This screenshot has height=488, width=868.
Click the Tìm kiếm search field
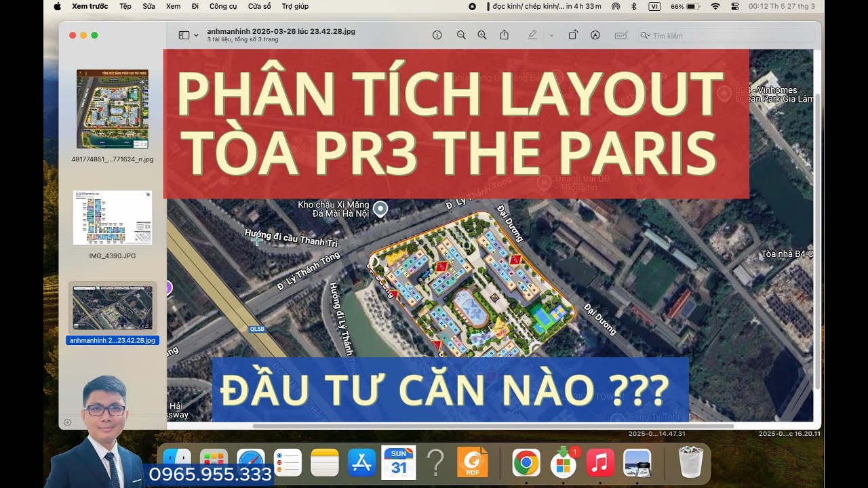coord(726,35)
